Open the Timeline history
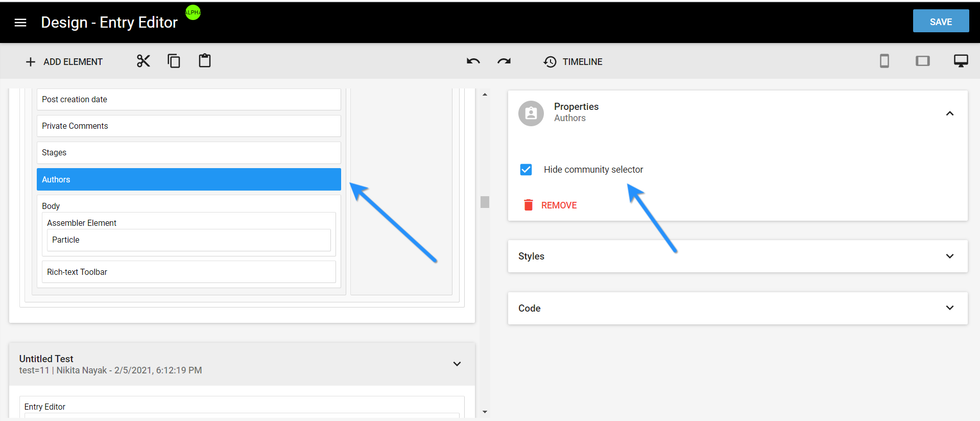 click(x=573, y=62)
